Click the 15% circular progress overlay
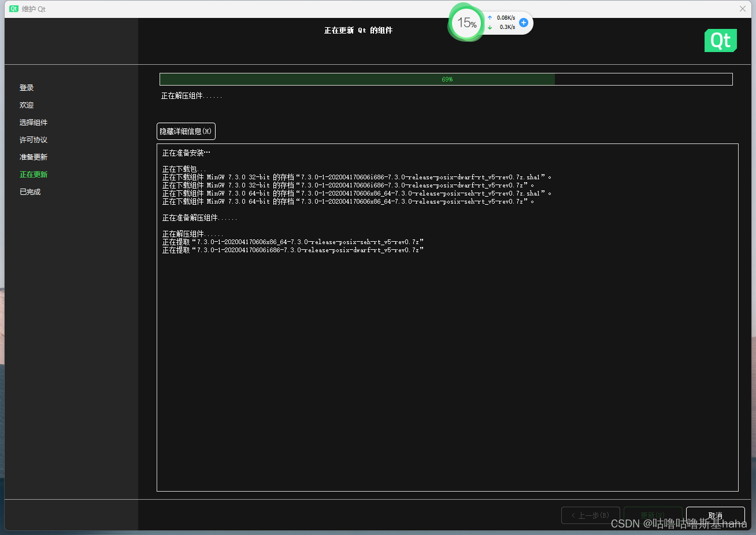 pos(466,23)
